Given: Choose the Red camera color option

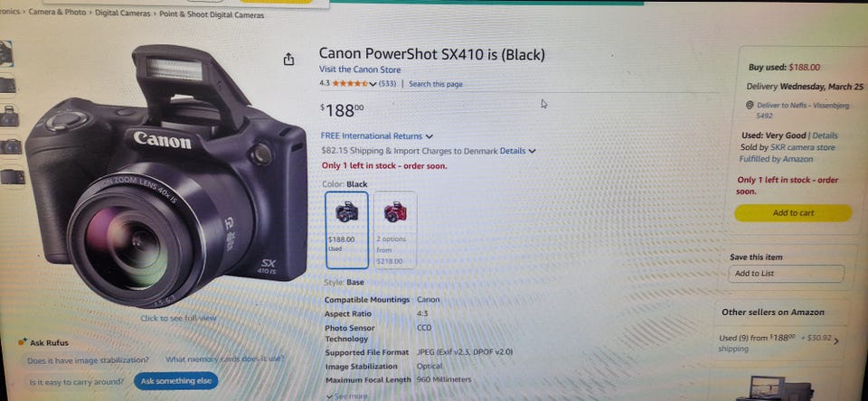Looking at the screenshot, I should click(395, 229).
